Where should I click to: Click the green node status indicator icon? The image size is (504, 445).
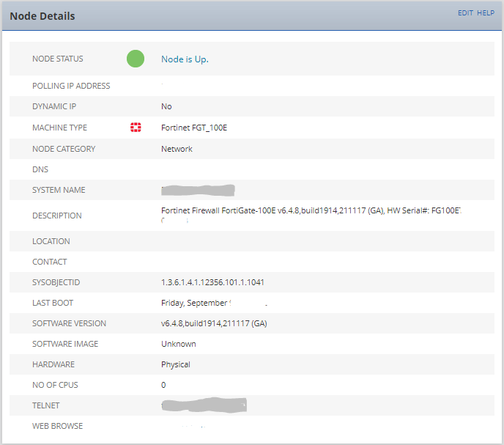pos(136,59)
